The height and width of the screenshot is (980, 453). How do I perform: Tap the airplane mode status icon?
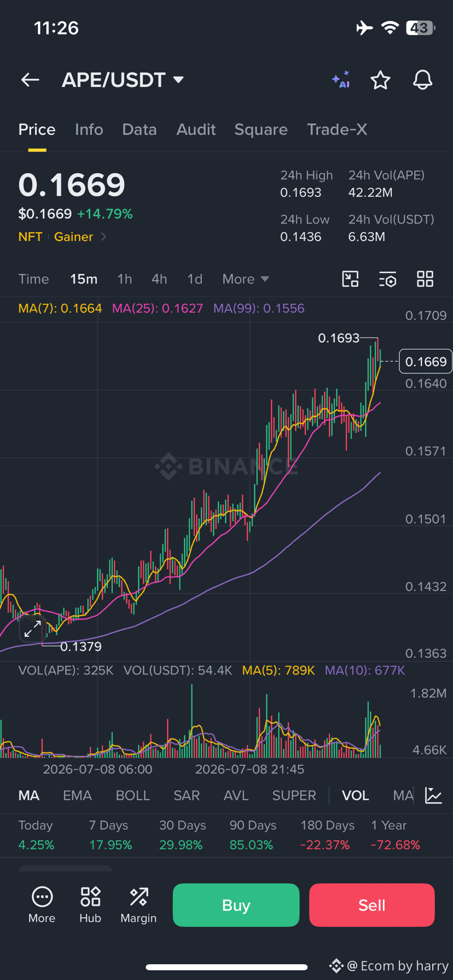(364, 27)
